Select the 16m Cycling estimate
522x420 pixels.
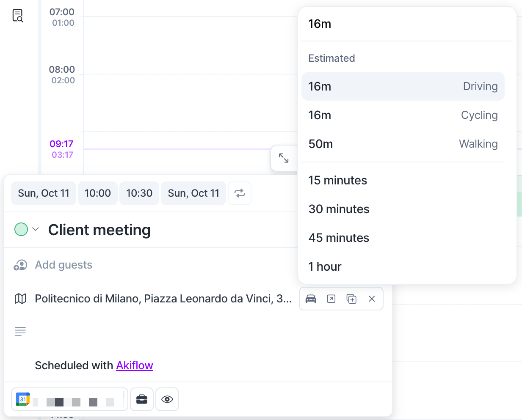click(x=403, y=115)
